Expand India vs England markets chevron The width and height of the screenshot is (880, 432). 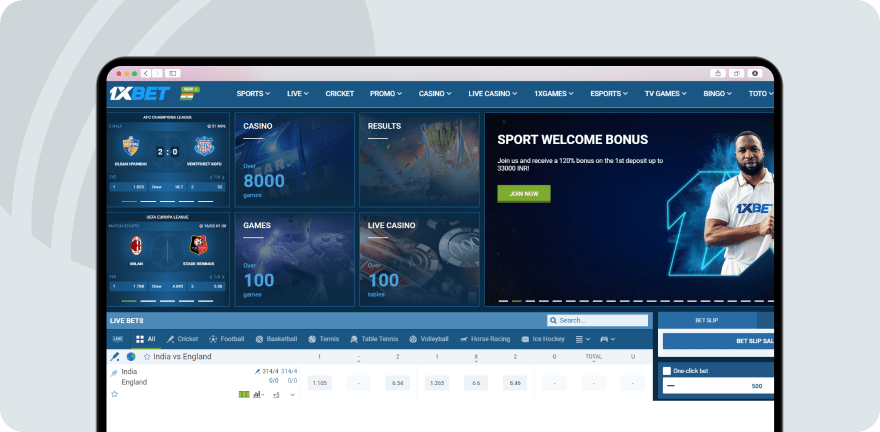292,395
